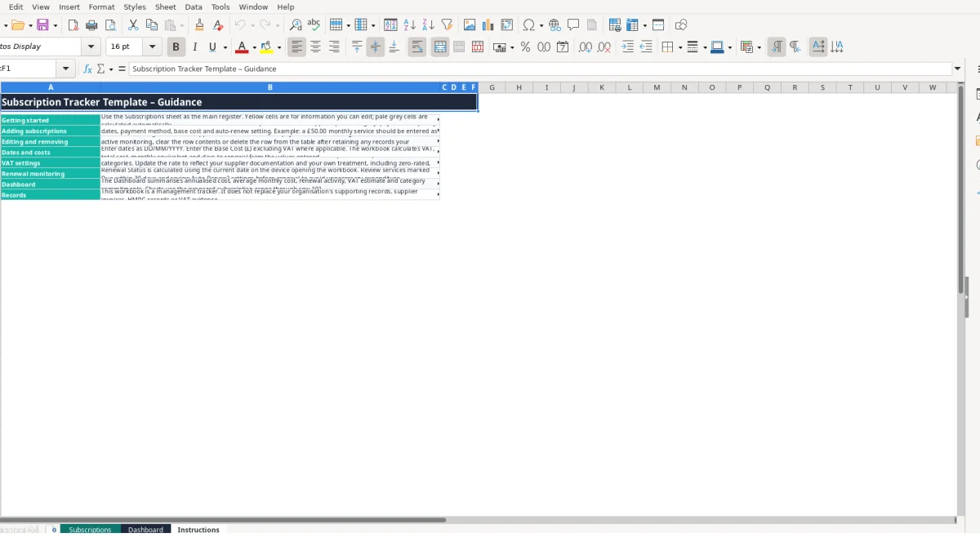Add a comment with the speech bubble icon
This screenshot has height=551, width=980.
point(573,25)
